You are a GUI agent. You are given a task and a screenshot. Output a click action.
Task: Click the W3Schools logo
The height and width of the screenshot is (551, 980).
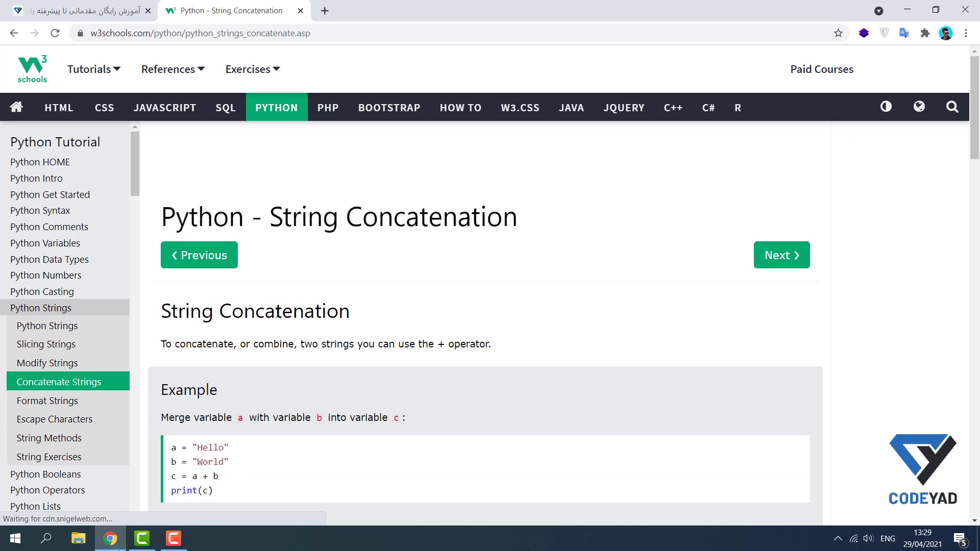tap(32, 69)
